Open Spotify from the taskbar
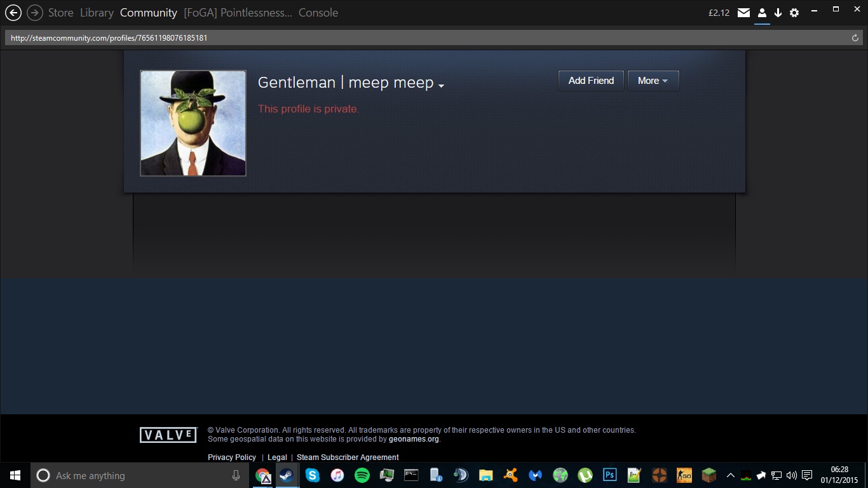Screen dimensions: 868x488 [x=362, y=475]
